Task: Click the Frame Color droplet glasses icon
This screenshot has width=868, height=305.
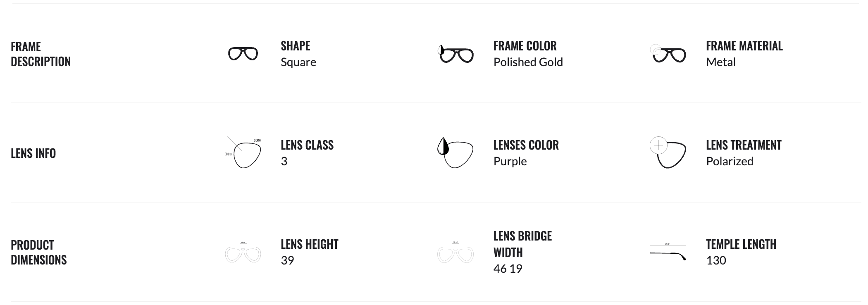Action: [x=455, y=54]
